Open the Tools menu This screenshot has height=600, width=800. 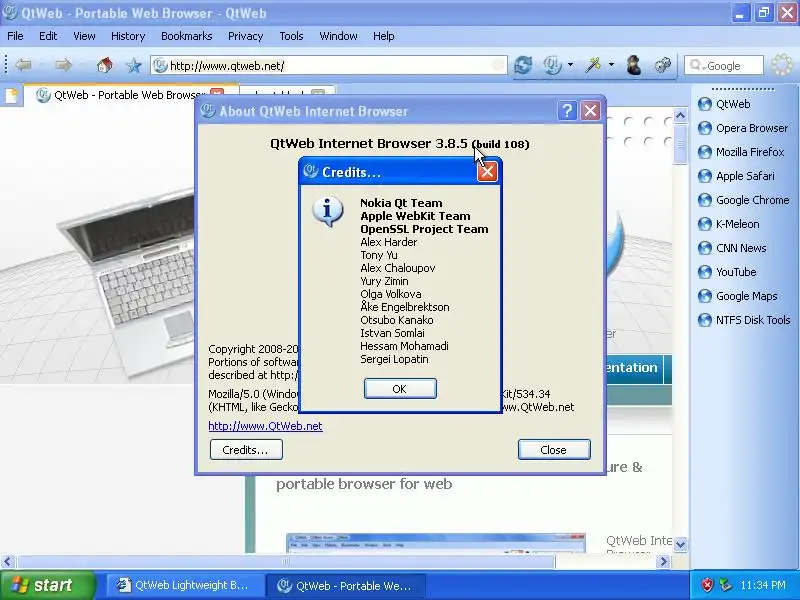(291, 36)
